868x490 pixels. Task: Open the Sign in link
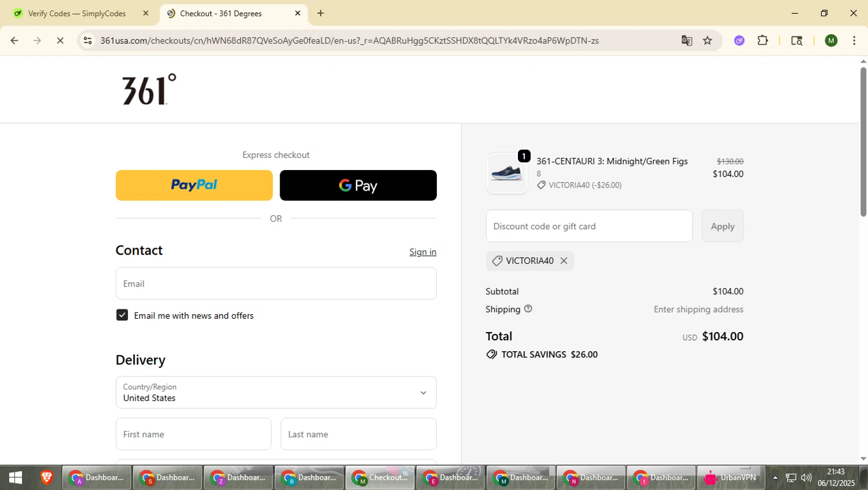click(423, 252)
